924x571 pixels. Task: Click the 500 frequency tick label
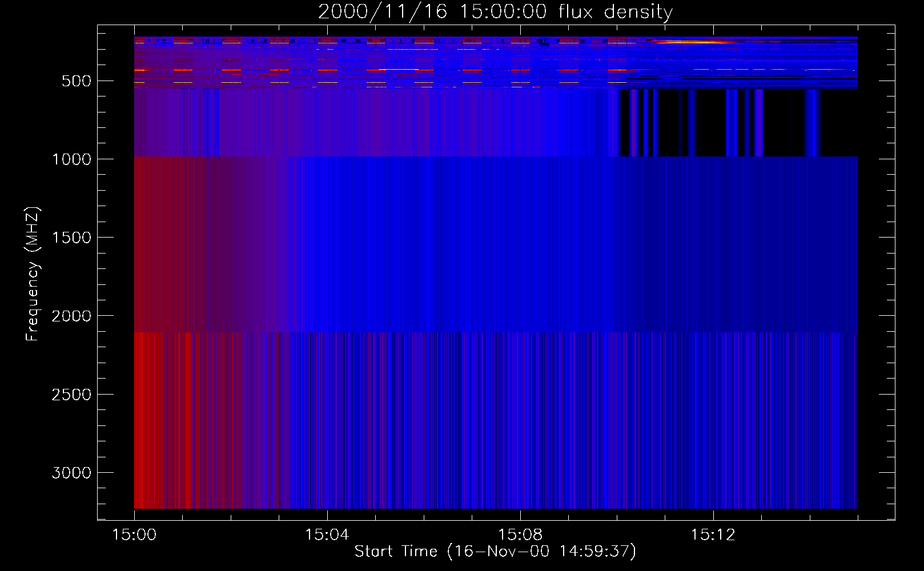click(x=77, y=81)
